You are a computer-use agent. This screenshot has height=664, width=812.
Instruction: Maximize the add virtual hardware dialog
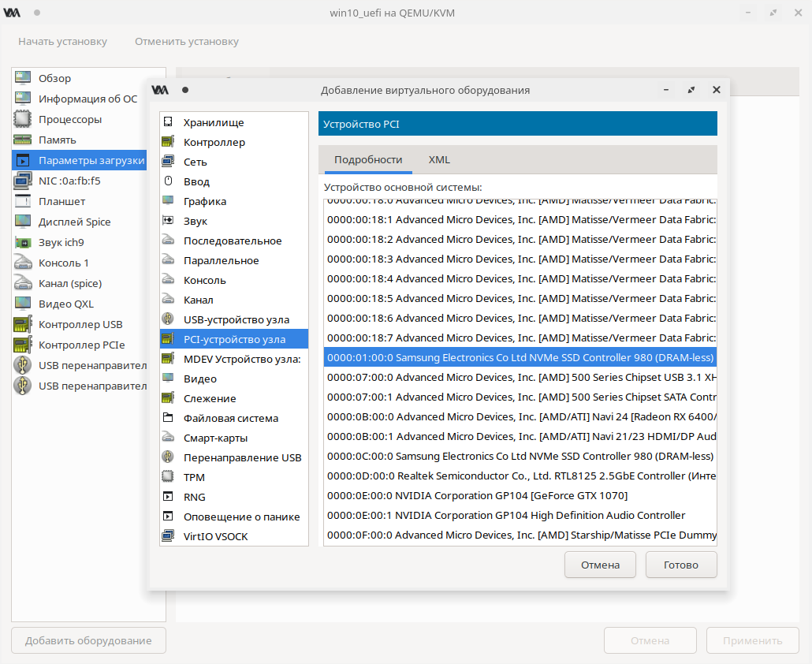pos(691,90)
